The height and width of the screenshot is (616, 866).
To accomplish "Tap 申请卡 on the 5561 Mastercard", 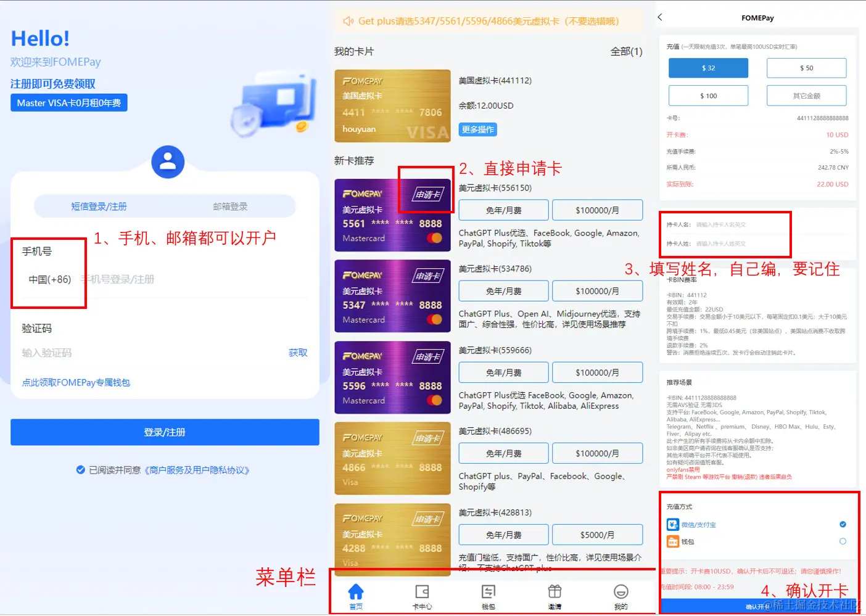I will coord(428,195).
